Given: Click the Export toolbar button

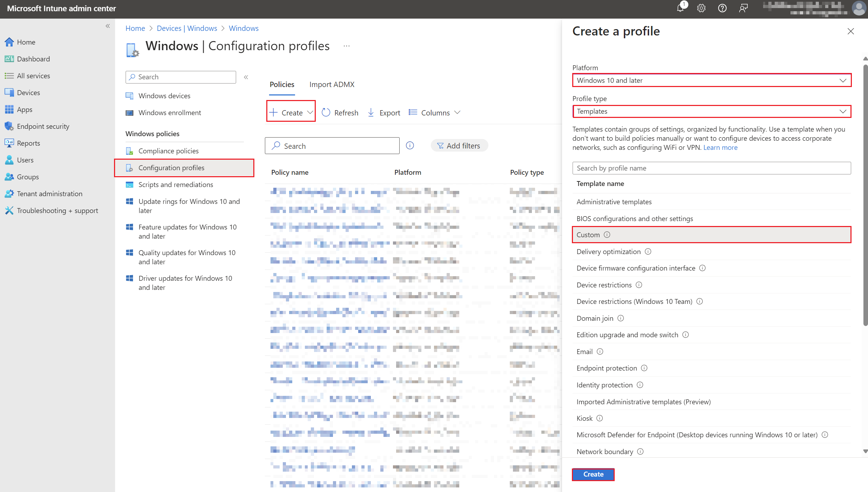Looking at the screenshot, I should [384, 113].
